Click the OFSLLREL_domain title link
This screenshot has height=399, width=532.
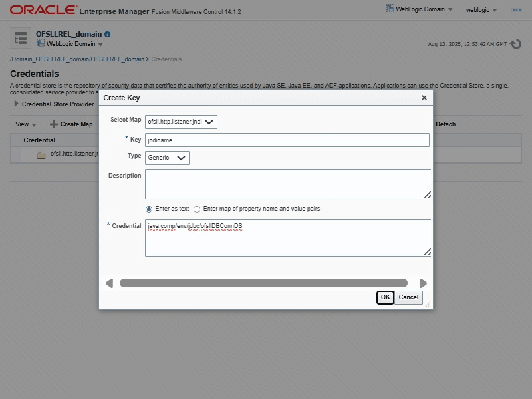tap(69, 34)
